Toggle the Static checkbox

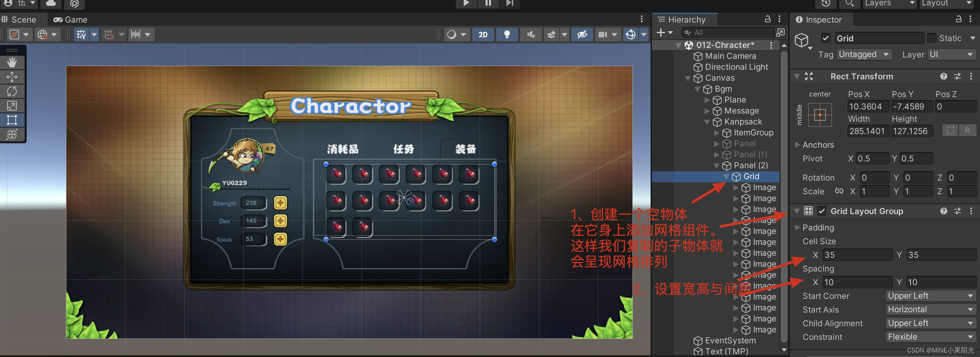pyautogui.click(x=932, y=38)
